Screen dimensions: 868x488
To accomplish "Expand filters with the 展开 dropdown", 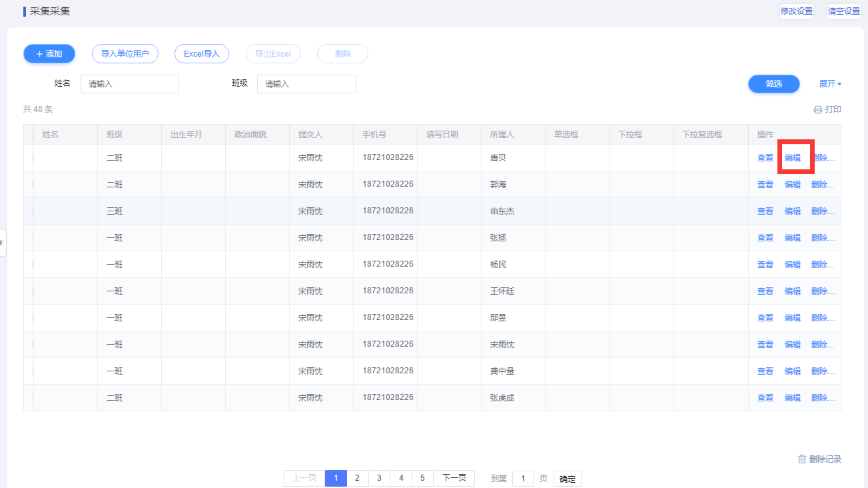I will [830, 84].
